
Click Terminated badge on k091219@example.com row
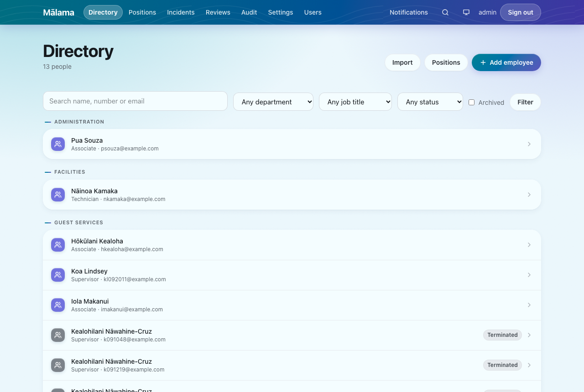[x=502, y=365]
